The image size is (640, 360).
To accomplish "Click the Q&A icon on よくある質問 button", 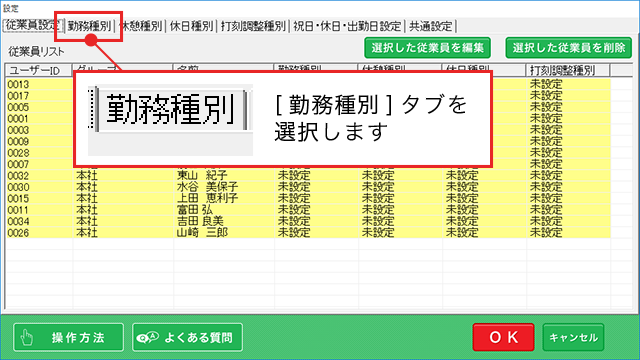I will tap(147, 338).
